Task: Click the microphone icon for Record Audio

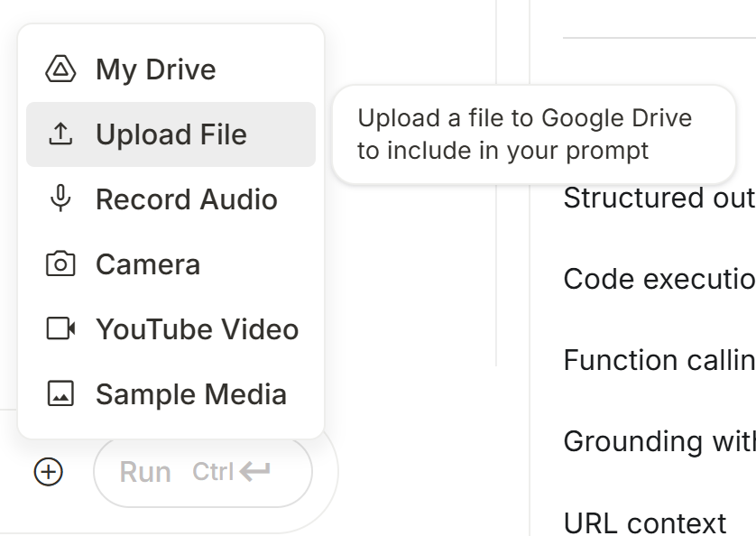Action: 60,199
